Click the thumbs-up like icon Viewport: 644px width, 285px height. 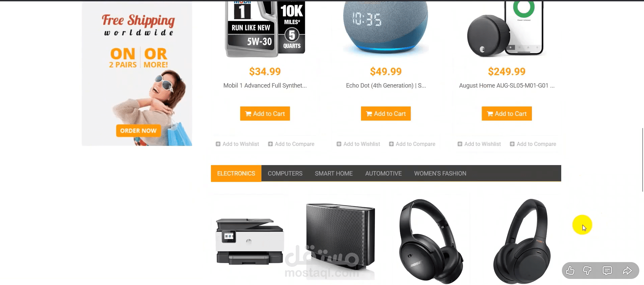[570, 271]
